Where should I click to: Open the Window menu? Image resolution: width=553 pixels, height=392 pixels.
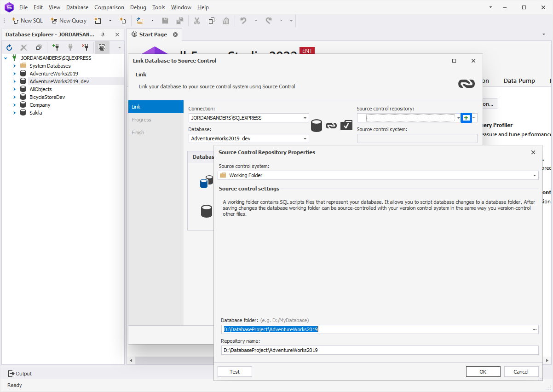[181, 7]
